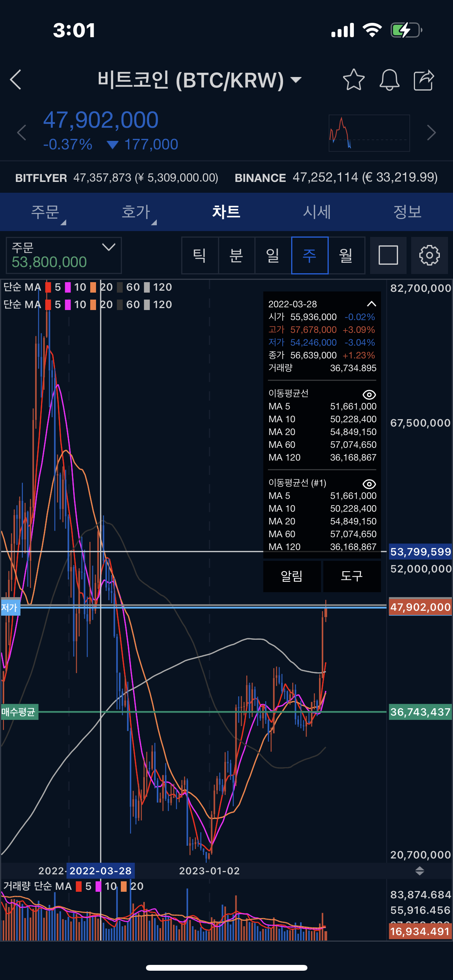Viewport: 453px width, 980px height.
Task: Select the 차트 tab
Action: 226,212
